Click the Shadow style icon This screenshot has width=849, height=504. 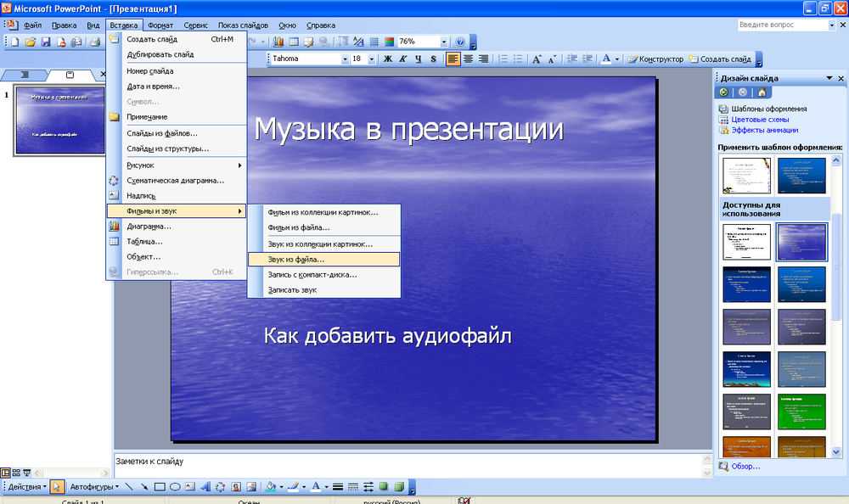(x=384, y=487)
